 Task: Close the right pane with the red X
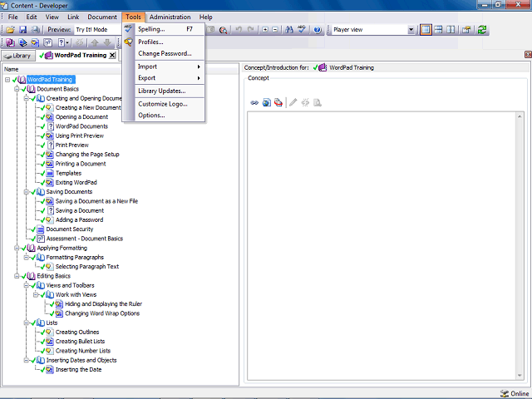tap(528, 54)
